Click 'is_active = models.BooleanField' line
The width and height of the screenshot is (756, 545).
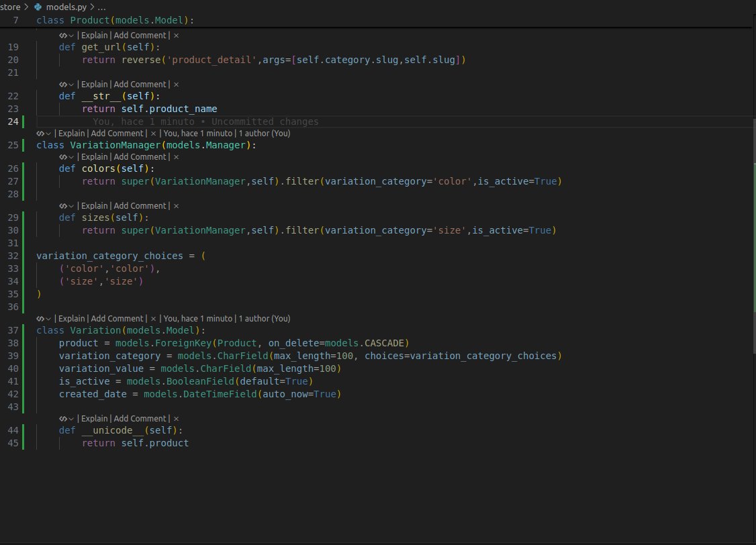[x=186, y=382]
